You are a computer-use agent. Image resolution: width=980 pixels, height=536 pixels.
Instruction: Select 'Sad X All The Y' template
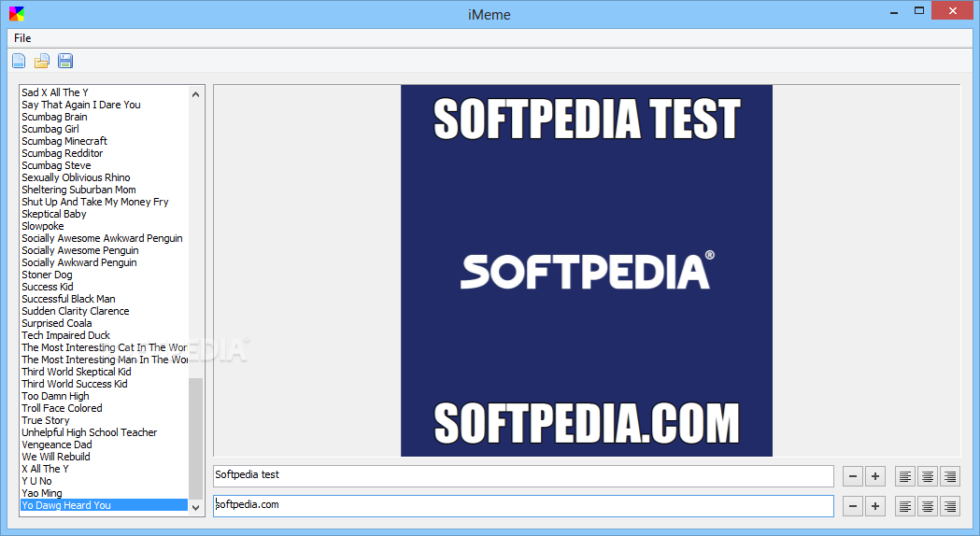(55, 92)
